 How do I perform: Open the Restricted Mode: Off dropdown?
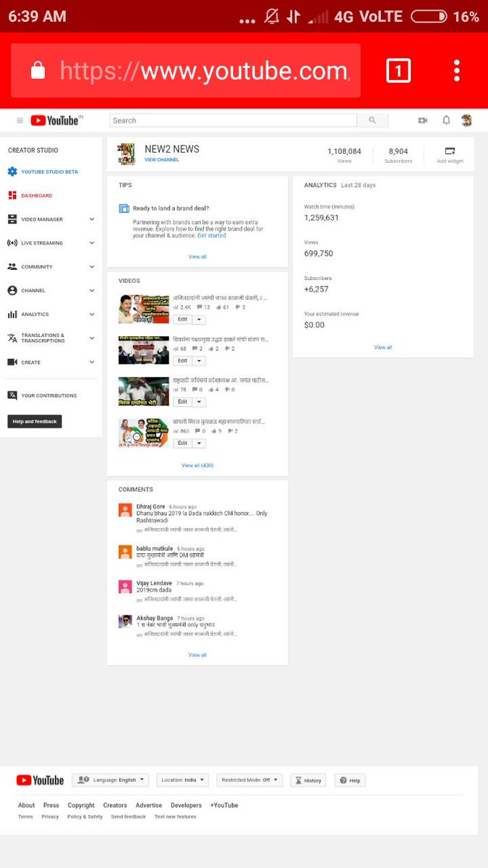coord(249,780)
